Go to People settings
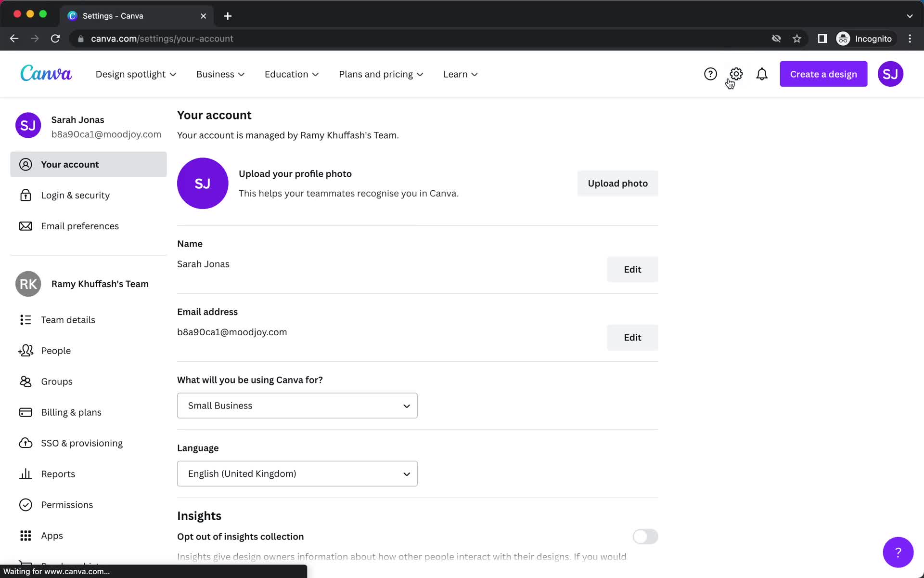Screen dimensions: 924x578 point(89,351)
